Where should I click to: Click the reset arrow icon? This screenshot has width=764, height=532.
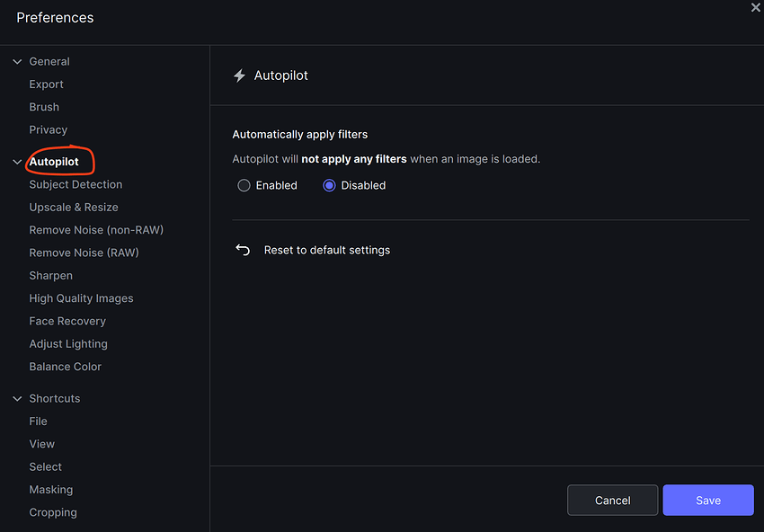[x=243, y=250]
